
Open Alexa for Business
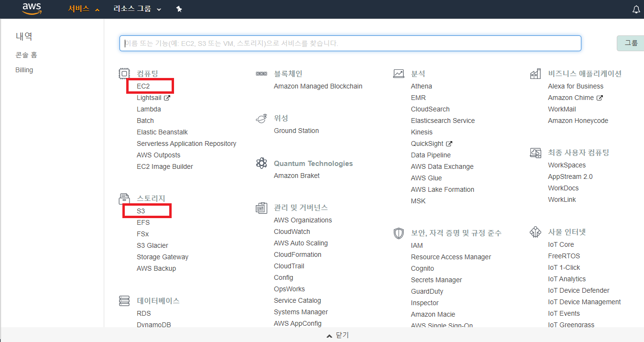click(x=576, y=86)
